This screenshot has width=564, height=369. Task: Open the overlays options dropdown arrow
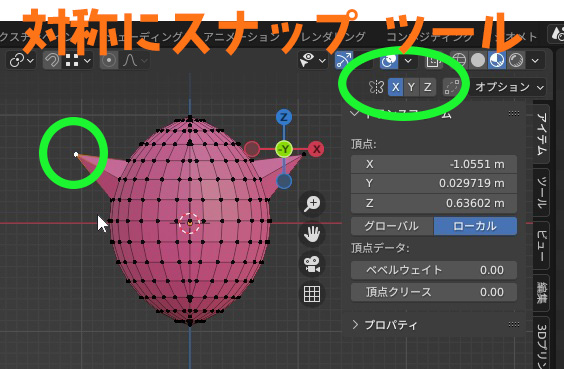pyautogui.click(x=408, y=60)
